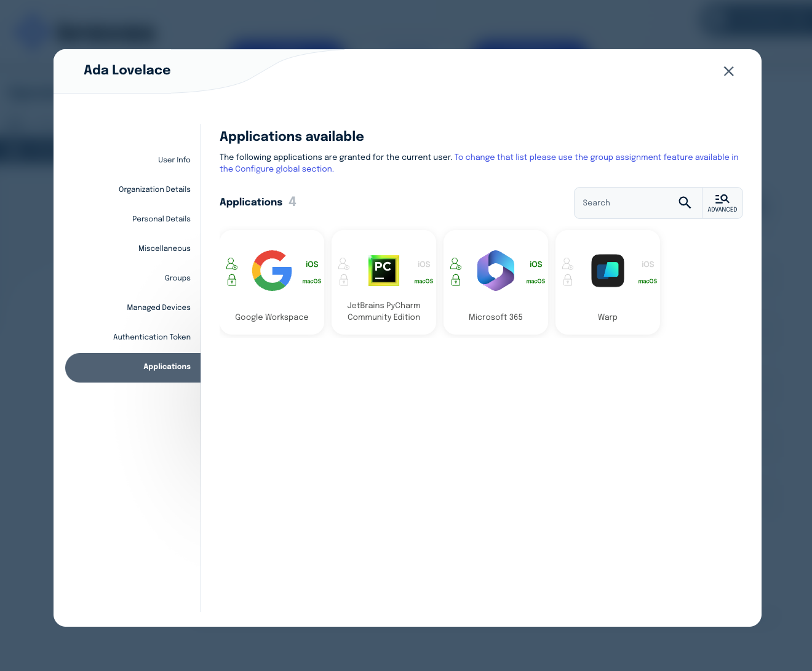
Task: Click macOS badge on Warp card
Action: click(648, 281)
